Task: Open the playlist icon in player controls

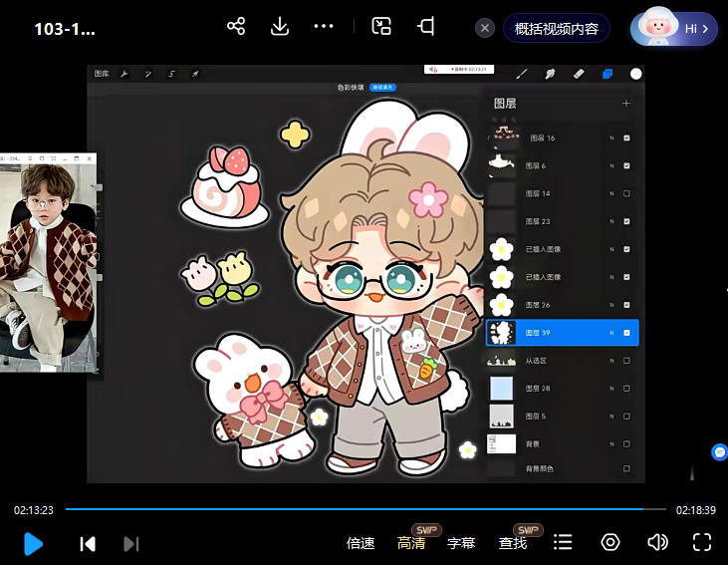Action: pos(563,542)
